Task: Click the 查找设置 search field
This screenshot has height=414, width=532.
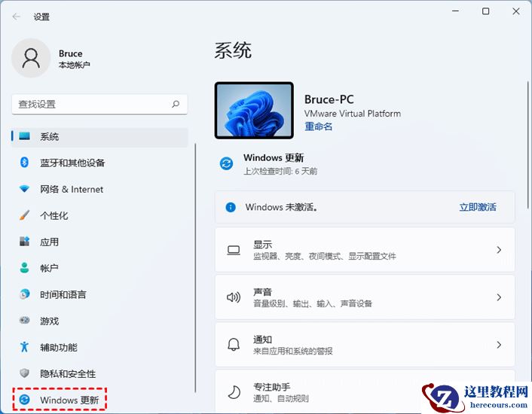Action: tap(99, 105)
